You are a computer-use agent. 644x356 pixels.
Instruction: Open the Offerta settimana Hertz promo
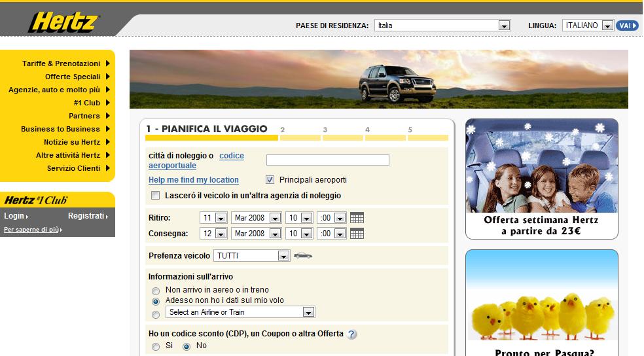542,179
